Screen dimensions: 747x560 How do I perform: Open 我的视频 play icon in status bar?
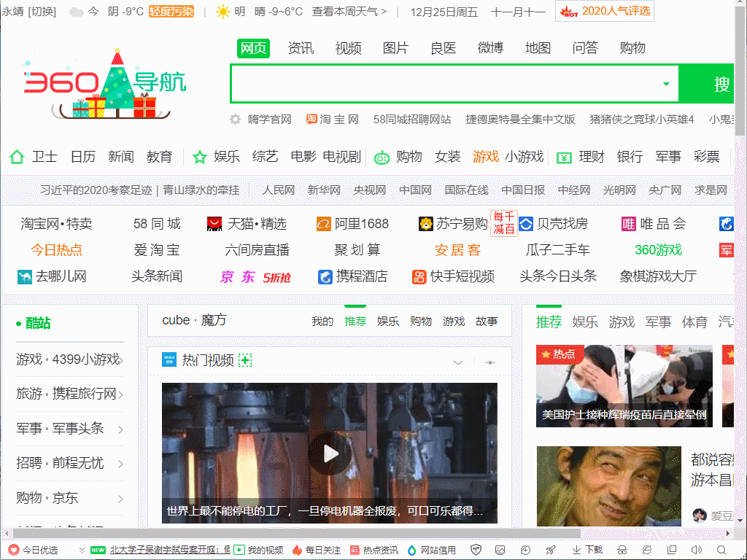[x=239, y=550]
